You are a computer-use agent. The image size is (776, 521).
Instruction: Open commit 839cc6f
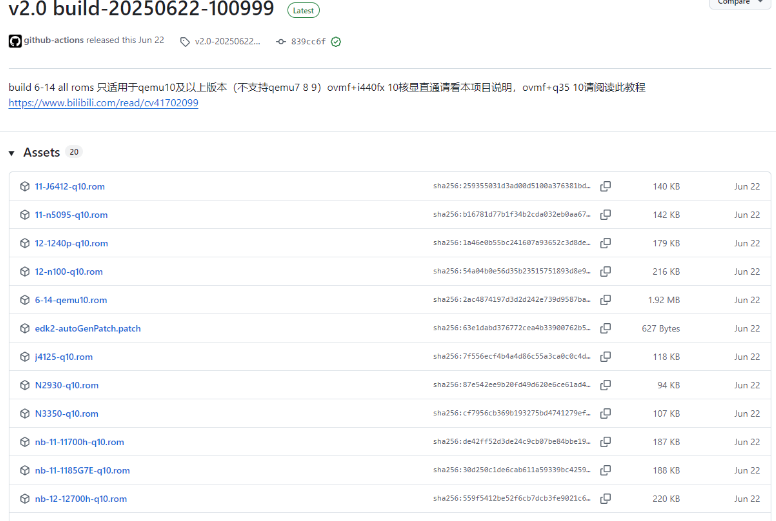point(308,42)
